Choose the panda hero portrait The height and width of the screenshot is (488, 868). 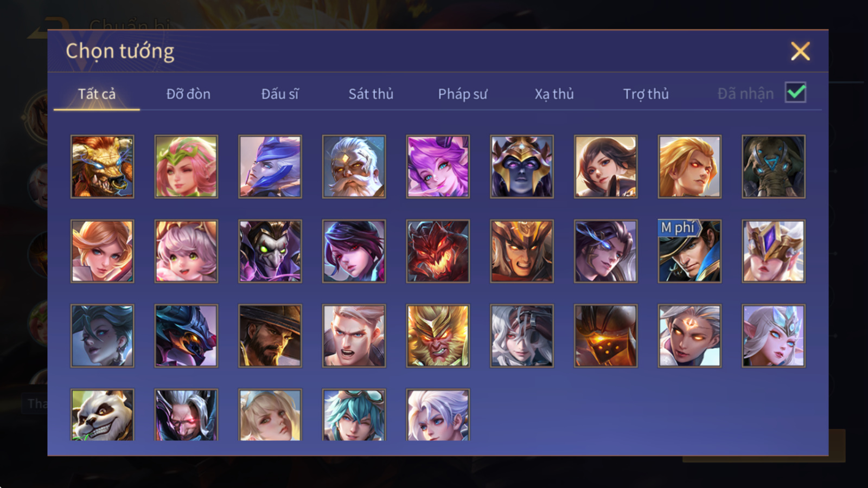coord(102,414)
